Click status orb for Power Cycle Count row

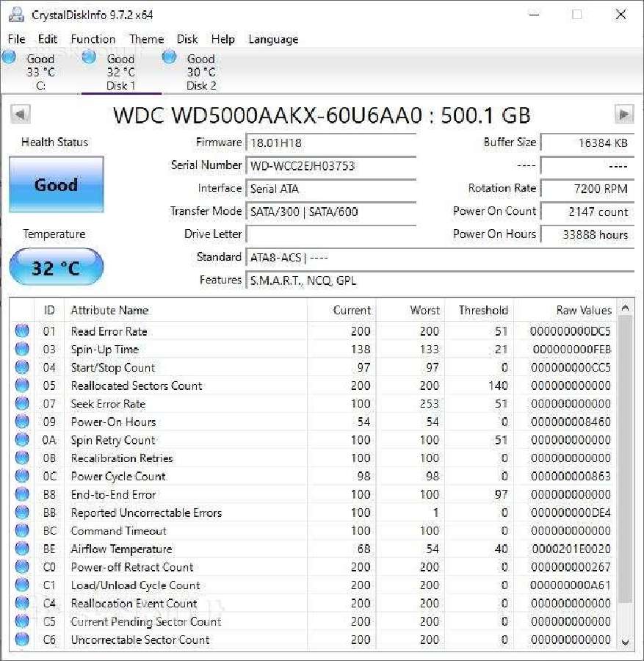tap(22, 475)
